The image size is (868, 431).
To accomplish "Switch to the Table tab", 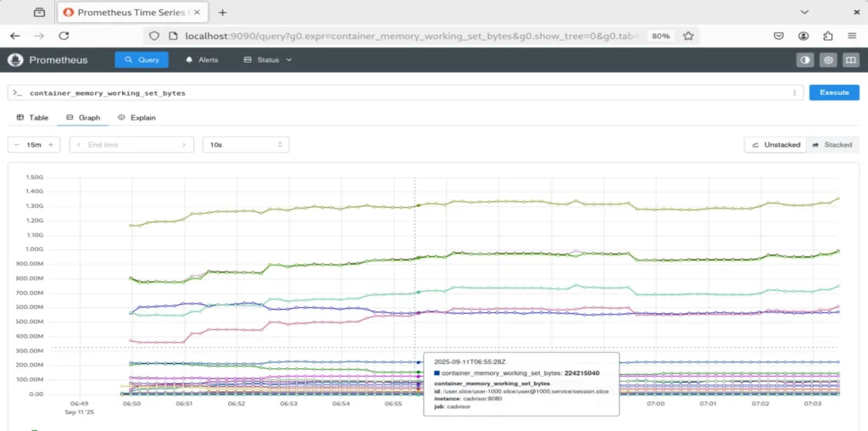I will [x=33, y=118].
